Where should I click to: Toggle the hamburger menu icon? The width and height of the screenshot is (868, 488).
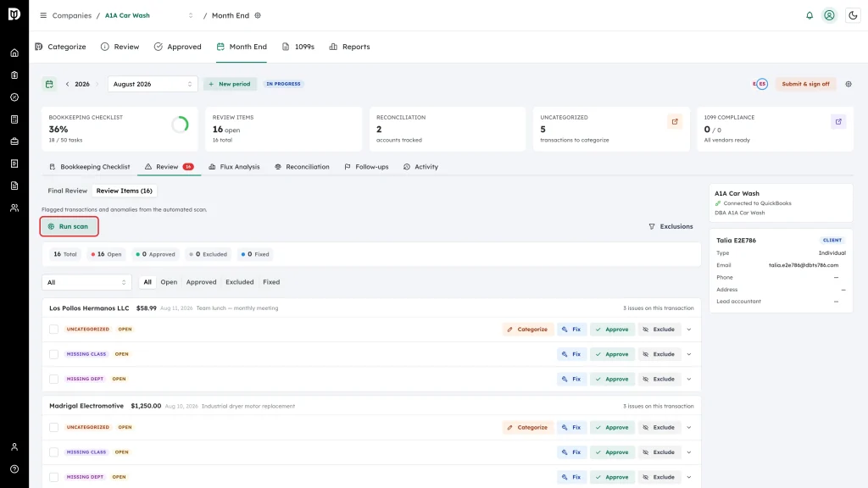click(43, 15)
